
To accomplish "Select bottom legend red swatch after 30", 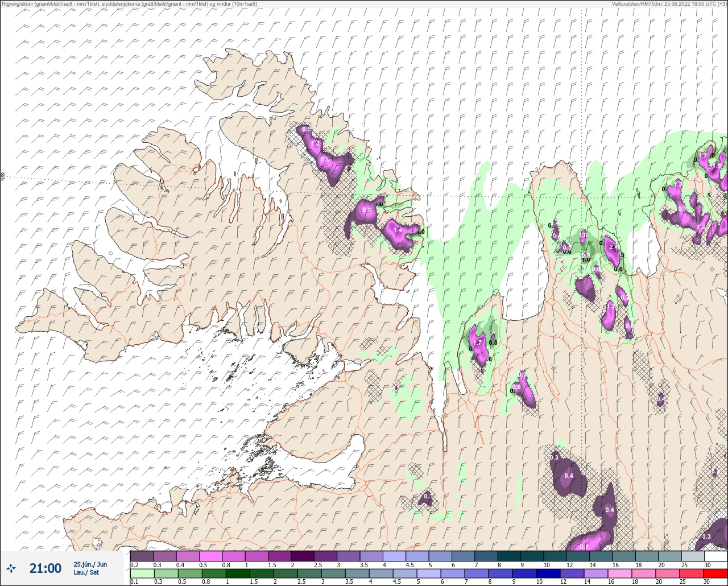I will (x=715, y=573).
